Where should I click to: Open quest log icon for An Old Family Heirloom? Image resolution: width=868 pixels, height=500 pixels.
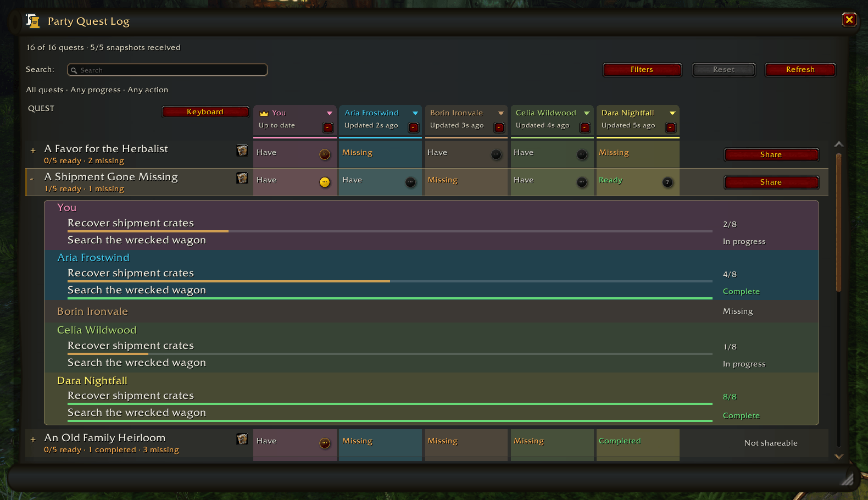(242, 439)
